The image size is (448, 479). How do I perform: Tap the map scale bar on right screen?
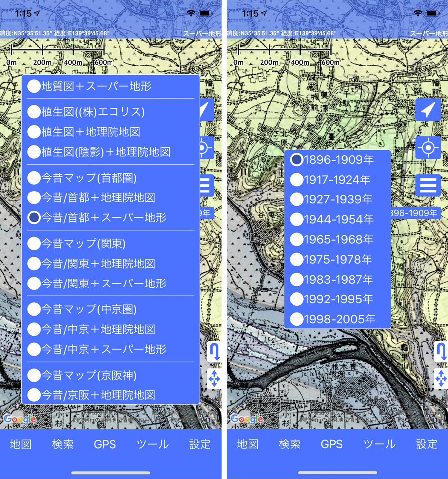point(285,50)
